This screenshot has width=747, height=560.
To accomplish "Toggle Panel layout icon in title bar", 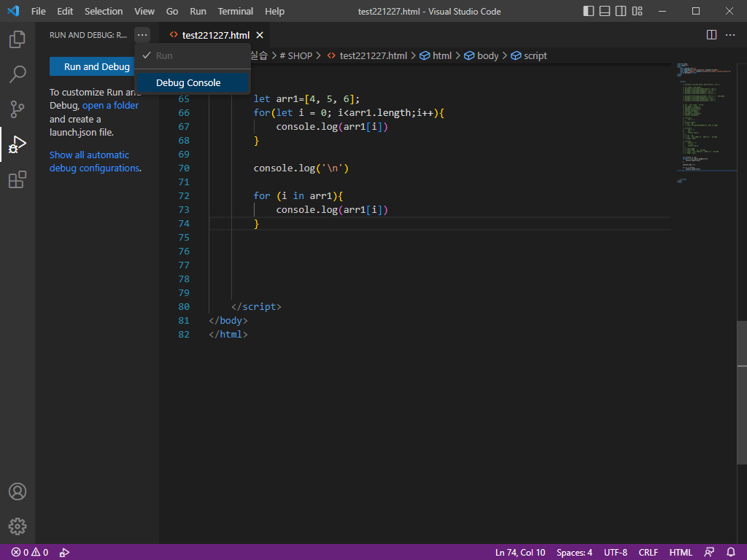I will 605,11.
